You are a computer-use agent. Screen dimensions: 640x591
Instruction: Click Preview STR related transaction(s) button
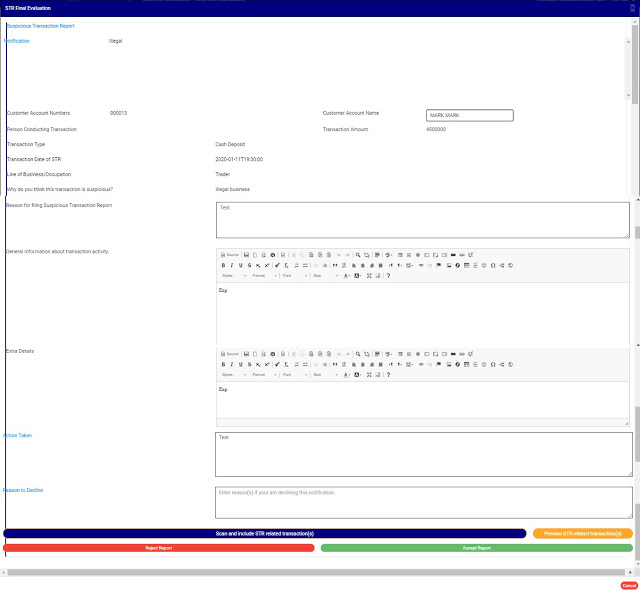[582, 534]
